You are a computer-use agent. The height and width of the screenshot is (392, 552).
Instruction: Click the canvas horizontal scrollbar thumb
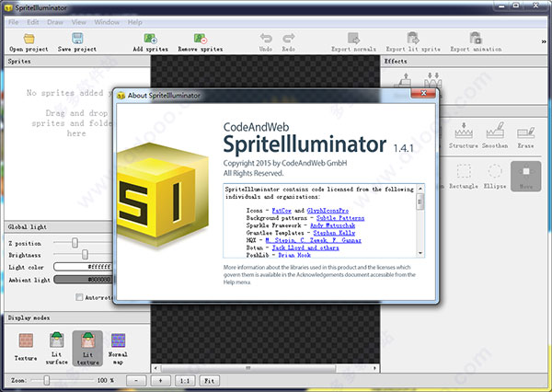coord(248,368)
